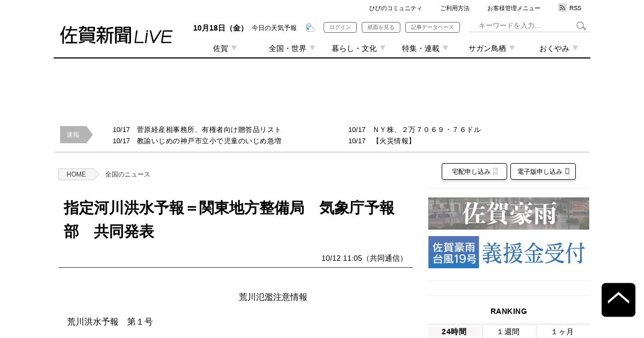Select the 1週間 ranking tab

[508, 332]
